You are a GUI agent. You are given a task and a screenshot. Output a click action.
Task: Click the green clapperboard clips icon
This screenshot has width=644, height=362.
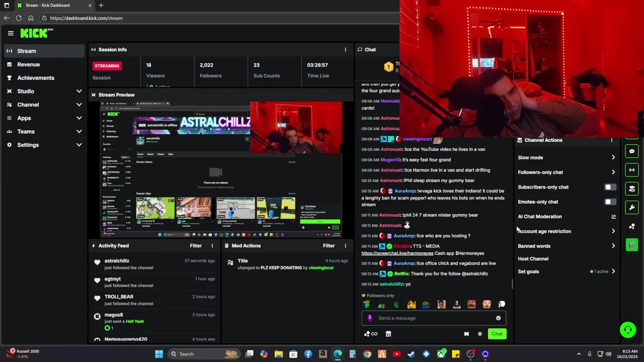tap(632, 245)
